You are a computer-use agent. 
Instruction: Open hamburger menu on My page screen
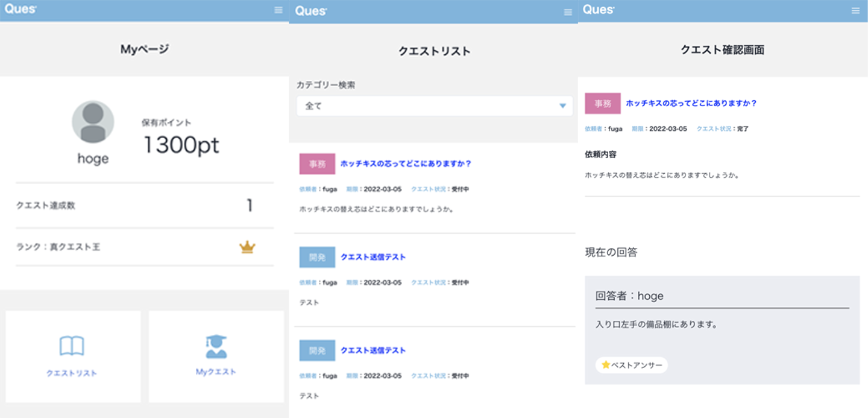pos(278,10)
